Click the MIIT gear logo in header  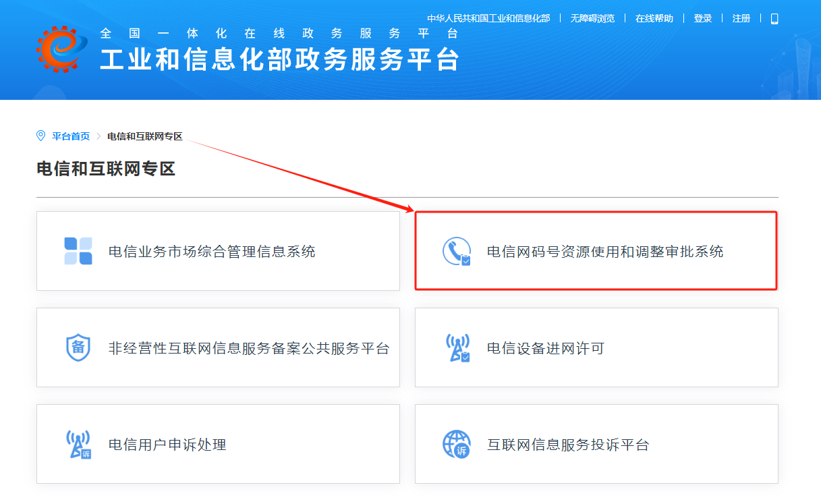pyautogui.click(x=62, y=49)
